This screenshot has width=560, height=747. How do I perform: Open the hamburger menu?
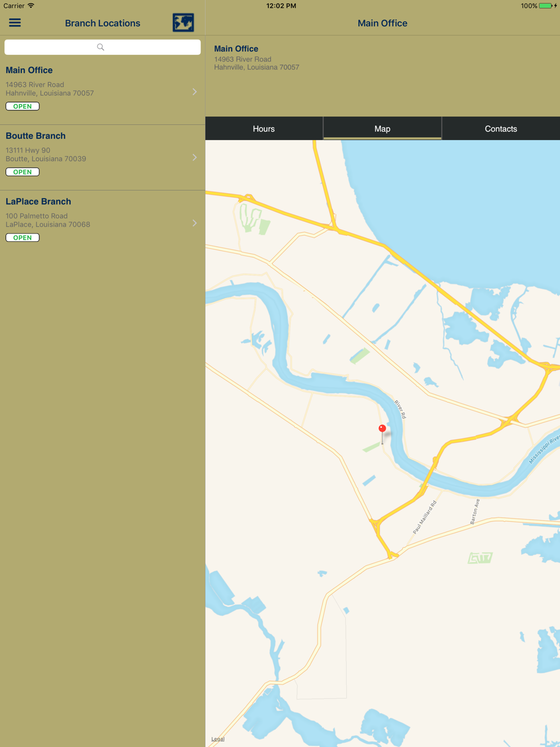point(15,23)
